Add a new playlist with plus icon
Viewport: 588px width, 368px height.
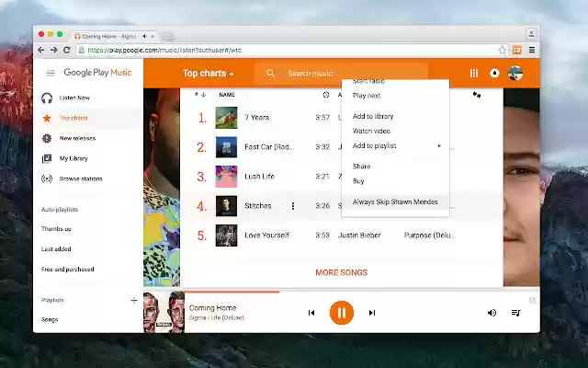tap(134, 301)
